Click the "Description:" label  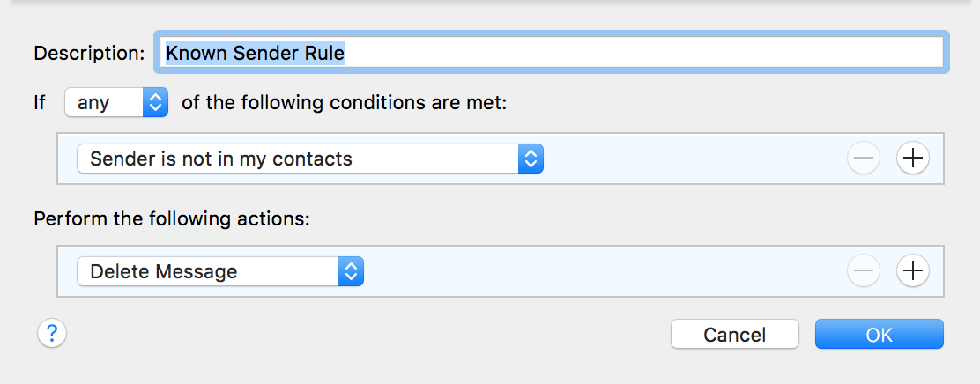pos(89,53)
